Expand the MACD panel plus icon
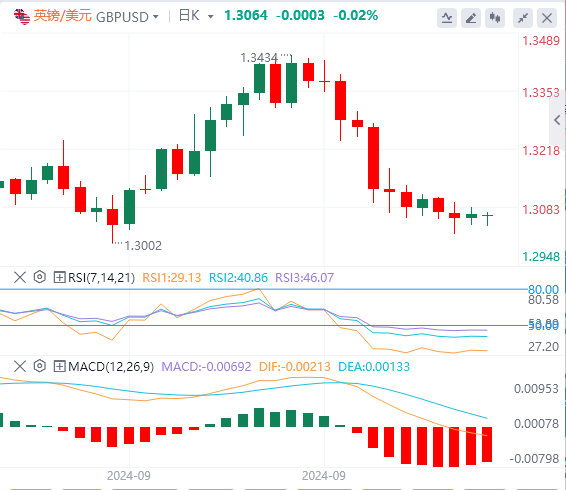This screenshot has width=566, height=490. pyautogui.click(x=59, y=366)
